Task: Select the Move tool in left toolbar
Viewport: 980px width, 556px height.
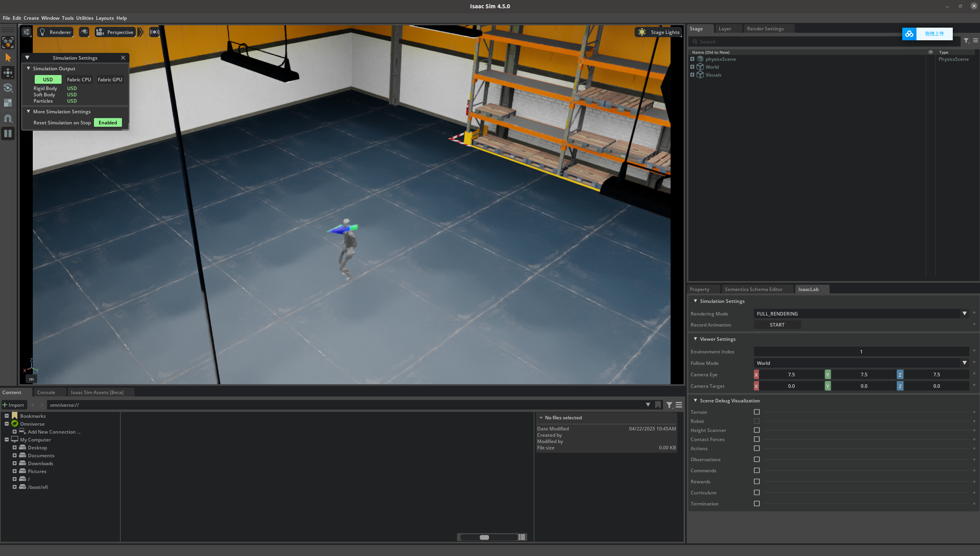Action: point(8,73)
